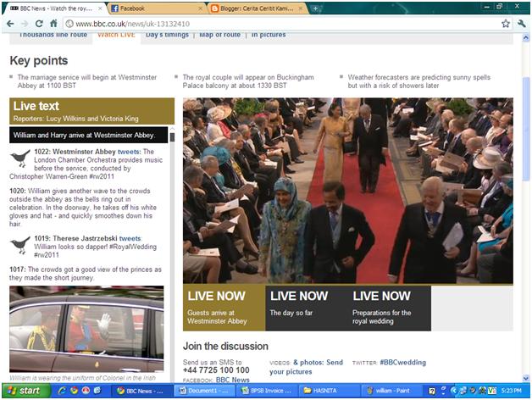Click the William and Harry arrive headline
This screenshot has height=400, width=532.
coord(89,135)
